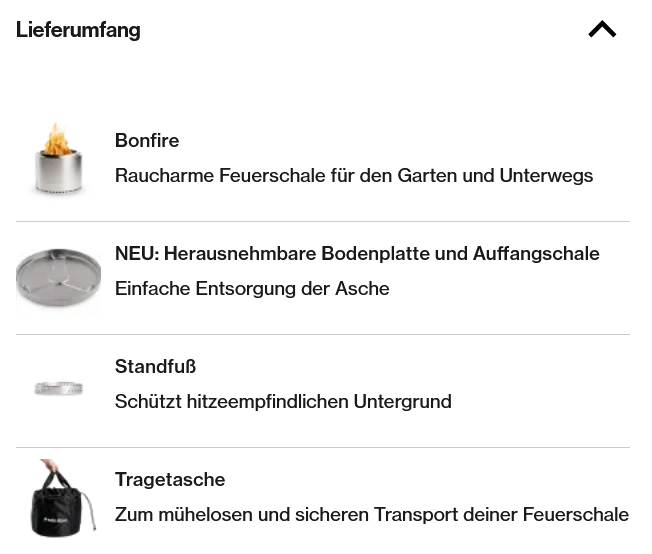Open the black carrying bag image
Screen dimensions: 652x554
pos(60,504)
